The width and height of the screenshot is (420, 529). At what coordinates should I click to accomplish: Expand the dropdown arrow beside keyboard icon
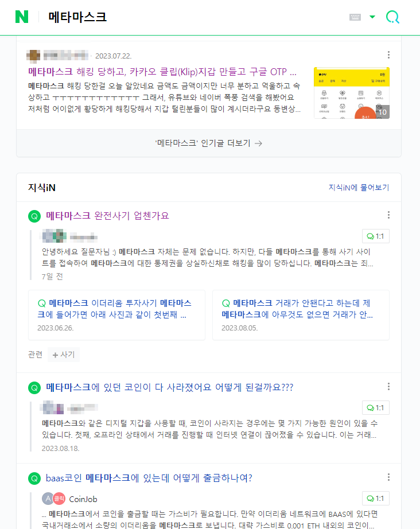click(372, 17)
